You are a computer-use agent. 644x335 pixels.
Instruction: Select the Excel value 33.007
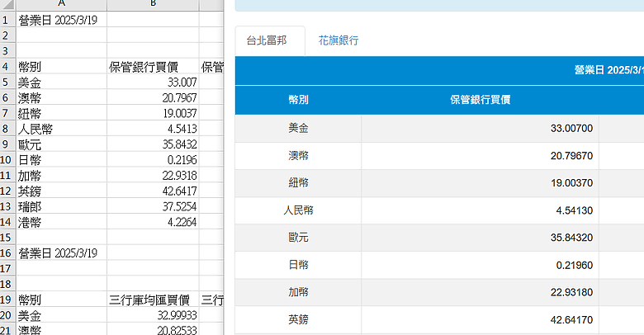click(x=153, y=83)
